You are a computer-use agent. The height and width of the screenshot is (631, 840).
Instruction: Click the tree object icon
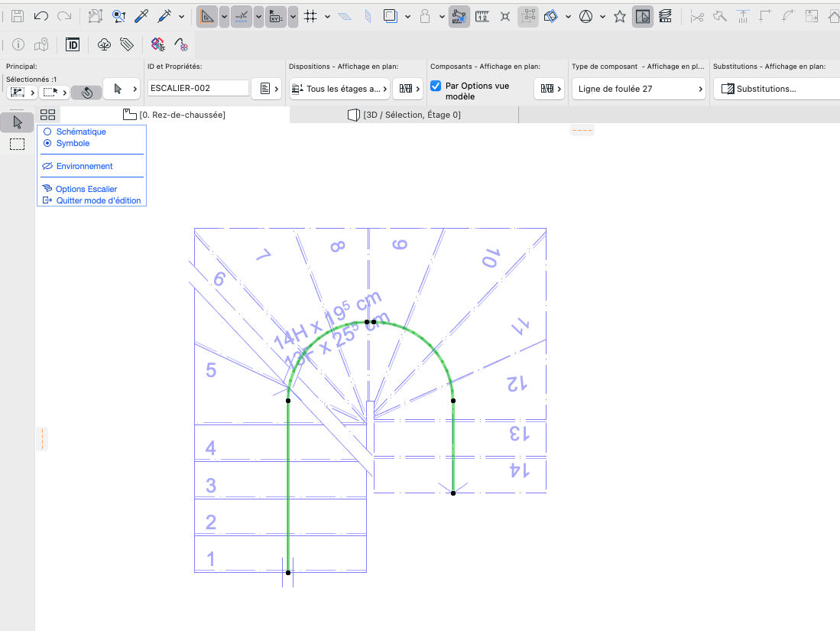[x=104, y=44]
